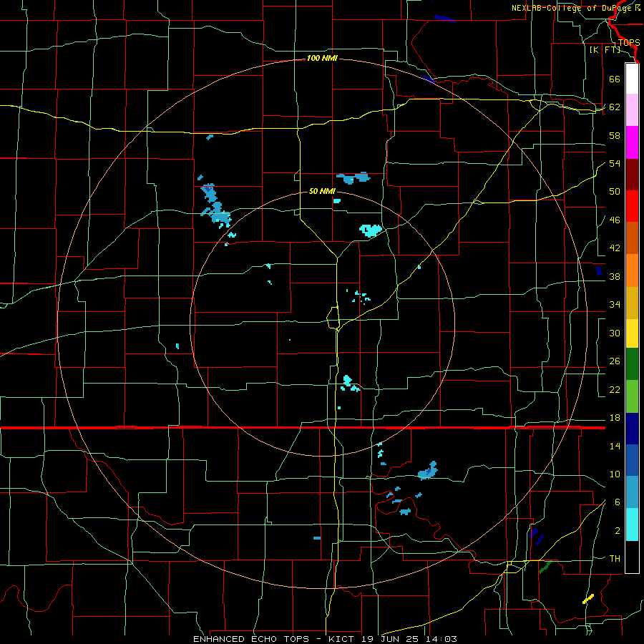The image size is (644, 644).
Task: Click the '46' legend value
Action: [x=615, y=220]
